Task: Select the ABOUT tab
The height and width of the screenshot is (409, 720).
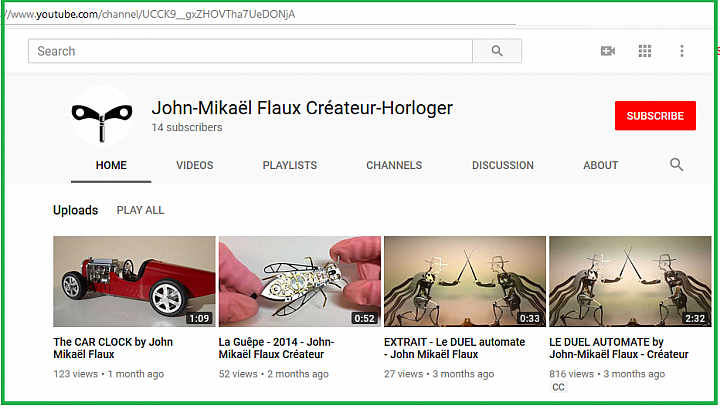Action: 601,165
